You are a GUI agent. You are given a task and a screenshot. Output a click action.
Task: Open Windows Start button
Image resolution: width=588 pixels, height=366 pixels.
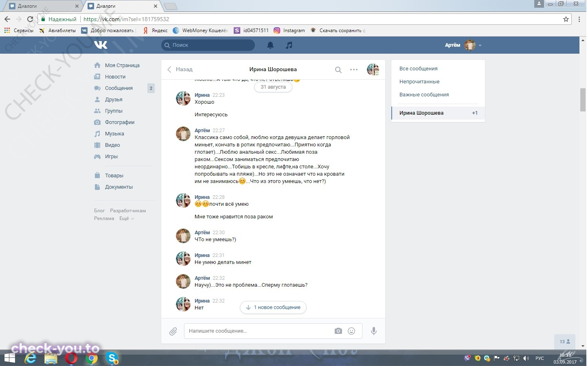tap(9, 358)
